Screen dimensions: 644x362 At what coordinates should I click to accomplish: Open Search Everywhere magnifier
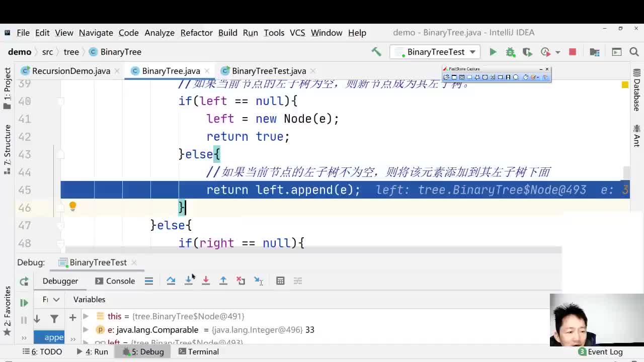click(634, 52)
